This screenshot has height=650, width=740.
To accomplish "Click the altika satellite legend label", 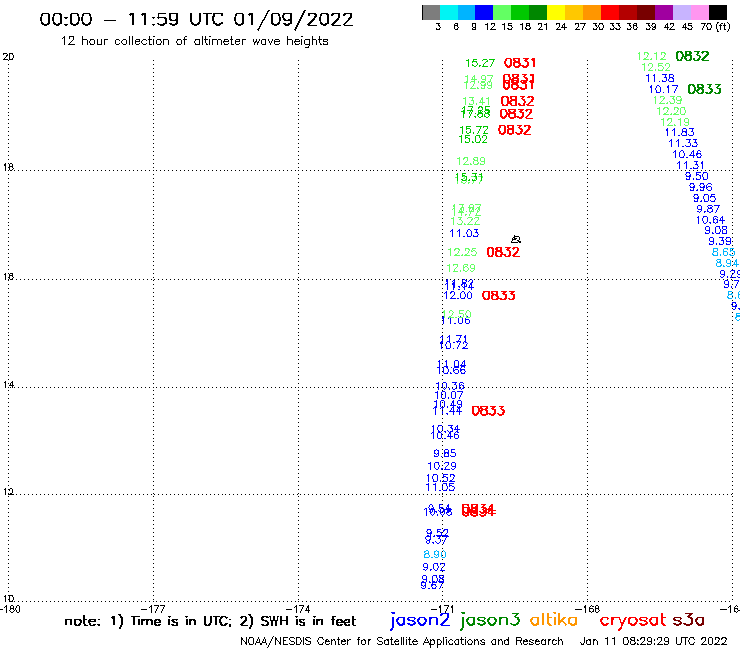I will tap(554, 620).
